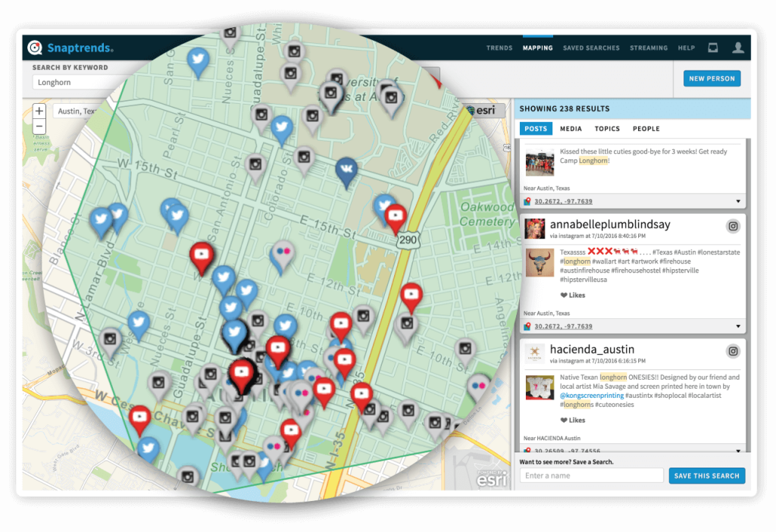The image size is (776, 532).
Task: Select the Instagram pin at W 3rd St
Action: point(110,342)
